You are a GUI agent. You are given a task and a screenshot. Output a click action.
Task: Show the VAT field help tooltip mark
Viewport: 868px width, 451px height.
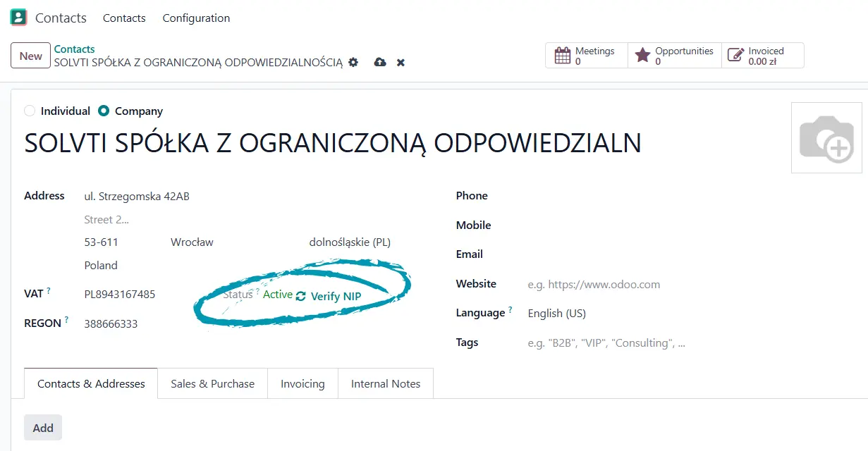pyautogui.click(x=49, y=291)
